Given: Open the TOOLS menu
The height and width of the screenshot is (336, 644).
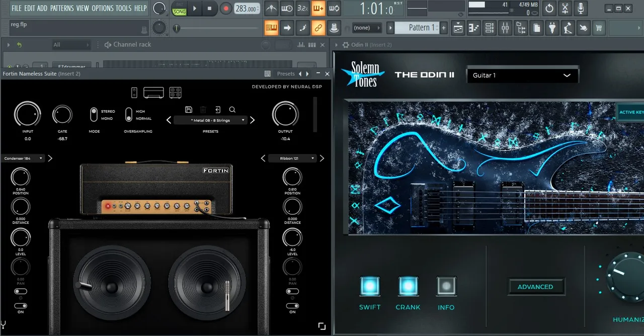Looking at the screenshot, I should pos(124,8).
